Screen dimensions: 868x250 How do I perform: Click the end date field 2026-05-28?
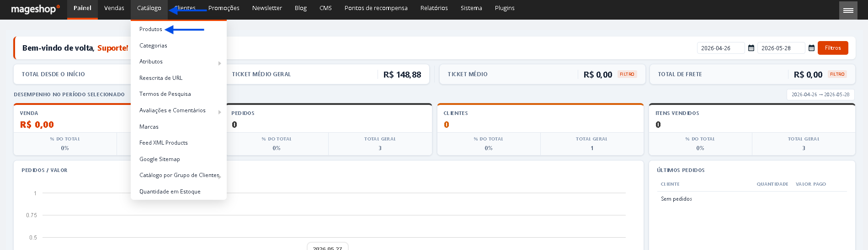coord(781,48)
